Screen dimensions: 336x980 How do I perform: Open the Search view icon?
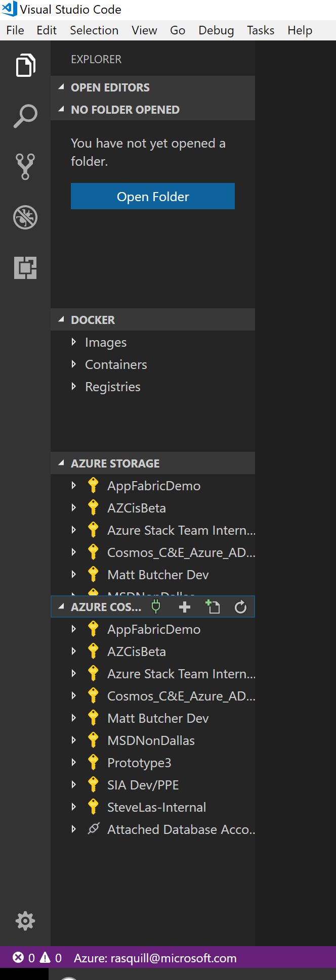click(x=25, y=116)
